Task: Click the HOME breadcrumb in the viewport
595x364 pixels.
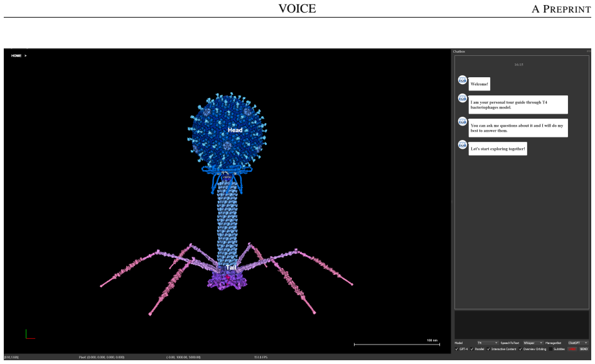Action: 16,56
